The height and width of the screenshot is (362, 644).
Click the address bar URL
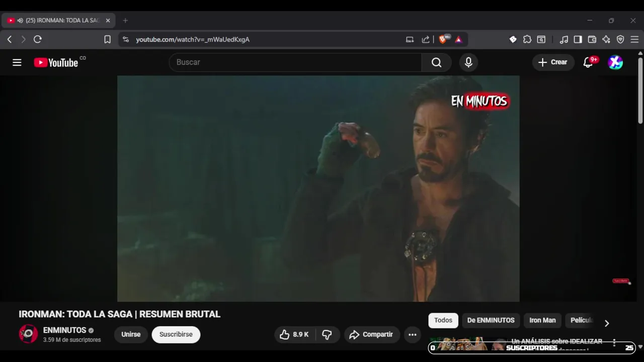(x=193, y=39)
